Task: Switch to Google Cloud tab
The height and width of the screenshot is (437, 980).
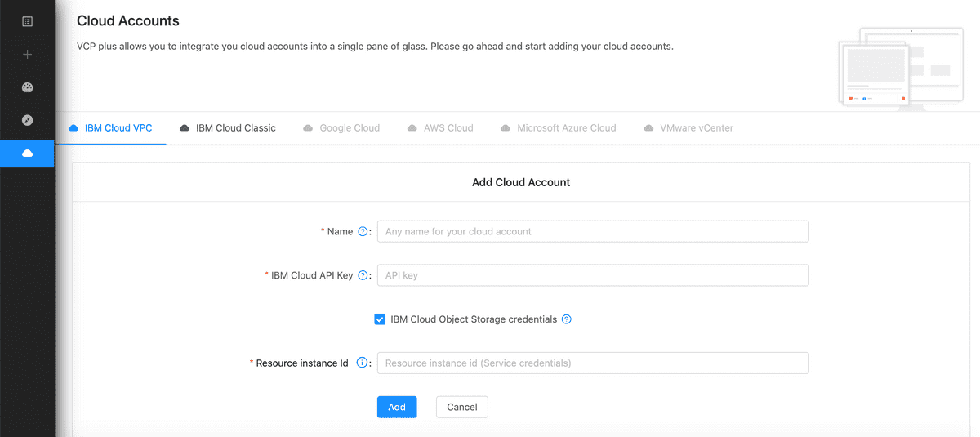Action: coord(341,128)
